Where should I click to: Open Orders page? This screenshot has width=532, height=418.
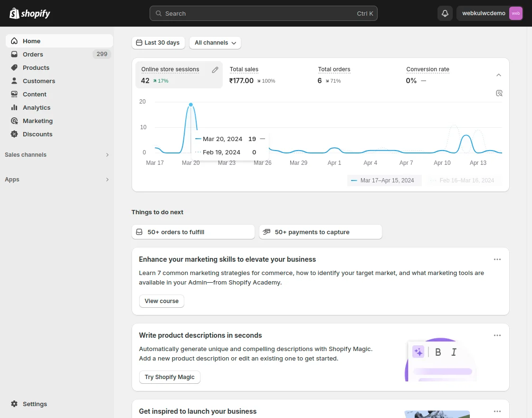click(x=59, y=54)
